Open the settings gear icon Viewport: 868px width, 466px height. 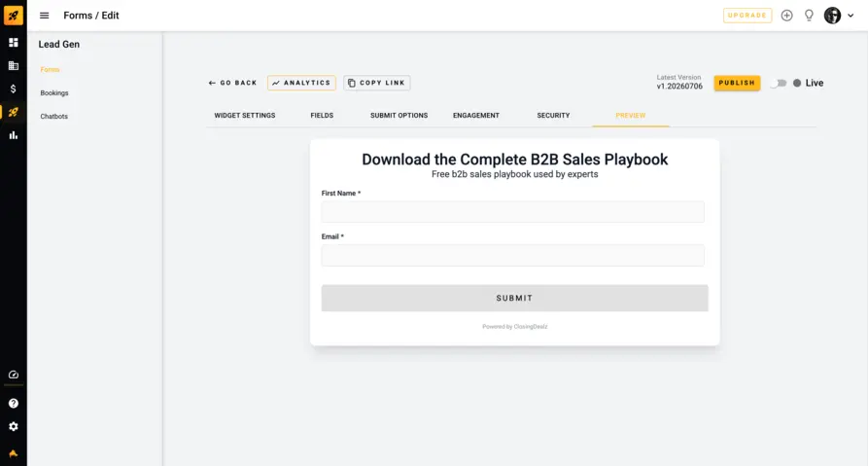point(14,427)
